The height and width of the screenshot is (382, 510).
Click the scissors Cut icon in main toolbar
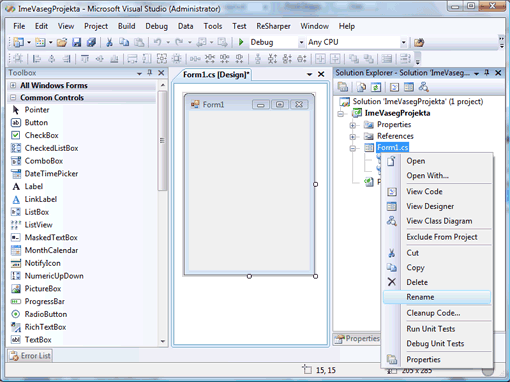(x=109, y=42)
